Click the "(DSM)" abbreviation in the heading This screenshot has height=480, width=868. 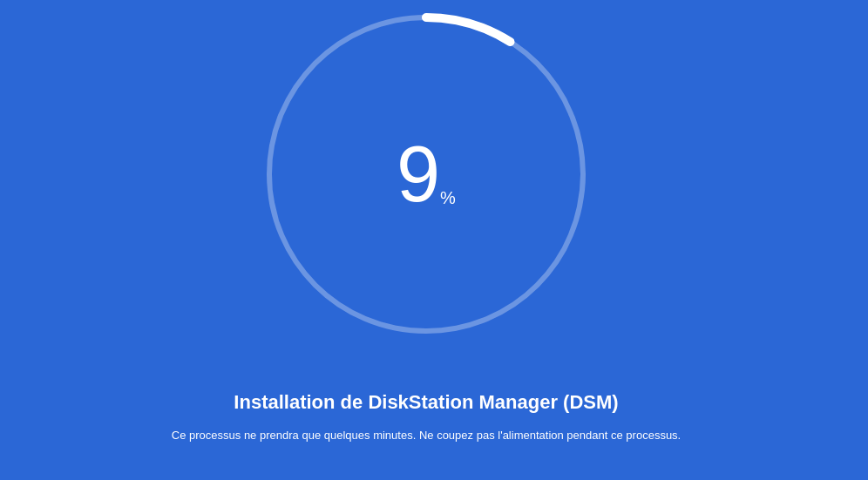pyautogui.click(x=590, y=402)
